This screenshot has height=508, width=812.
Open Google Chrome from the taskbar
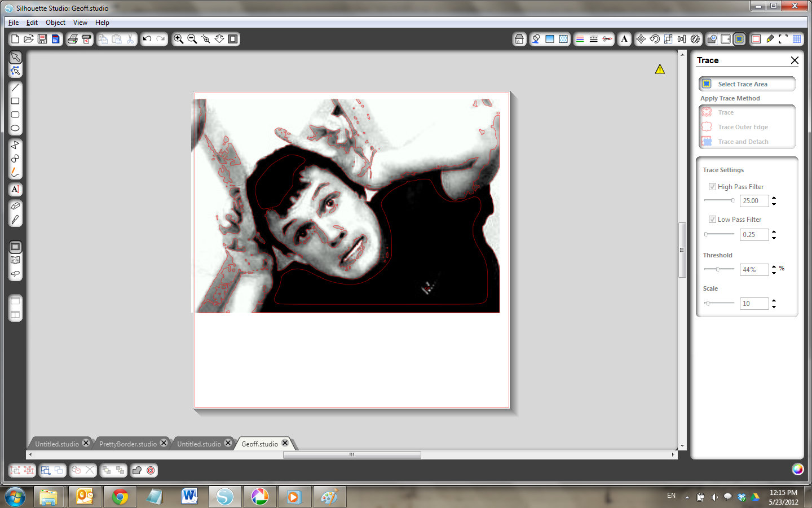click(x=120, y=497)
